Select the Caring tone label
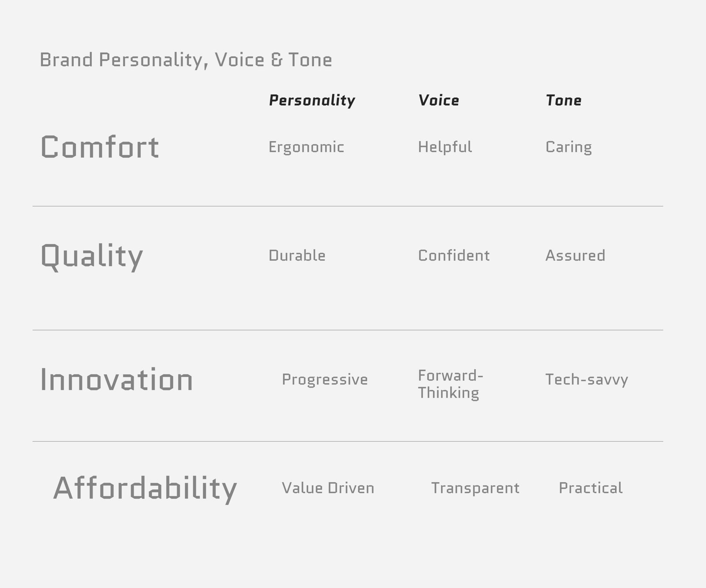The image size is (706, 588). click(568, 147)
